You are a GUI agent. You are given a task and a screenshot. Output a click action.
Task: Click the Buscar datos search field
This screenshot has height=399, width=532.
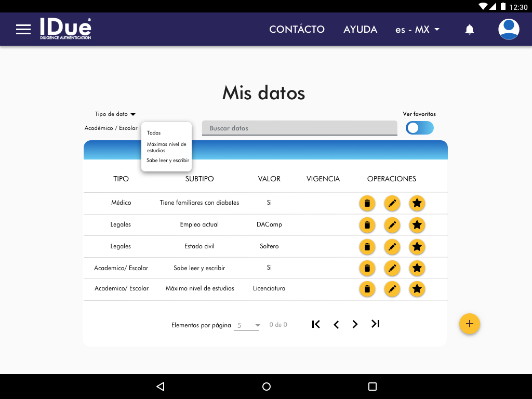299,128
